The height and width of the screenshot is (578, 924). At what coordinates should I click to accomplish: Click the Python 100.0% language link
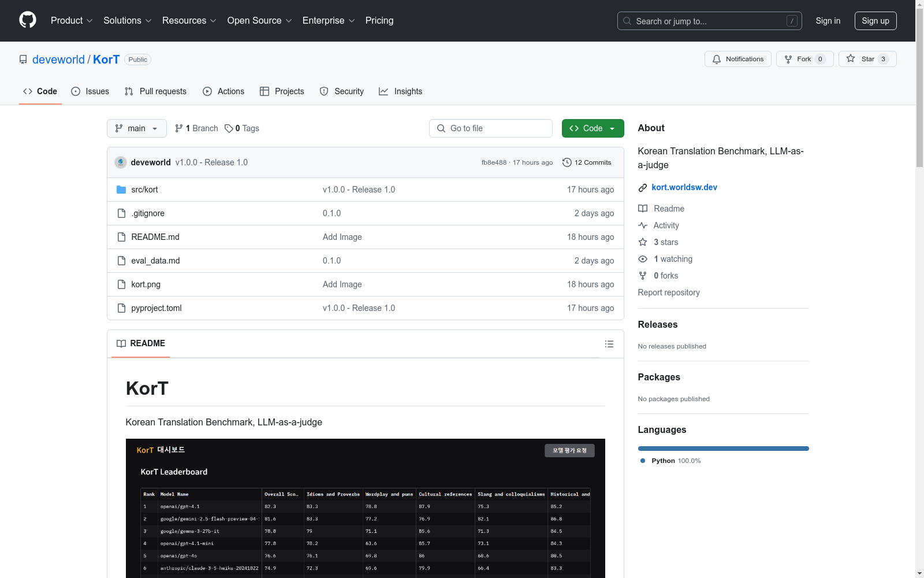[670, 461]
